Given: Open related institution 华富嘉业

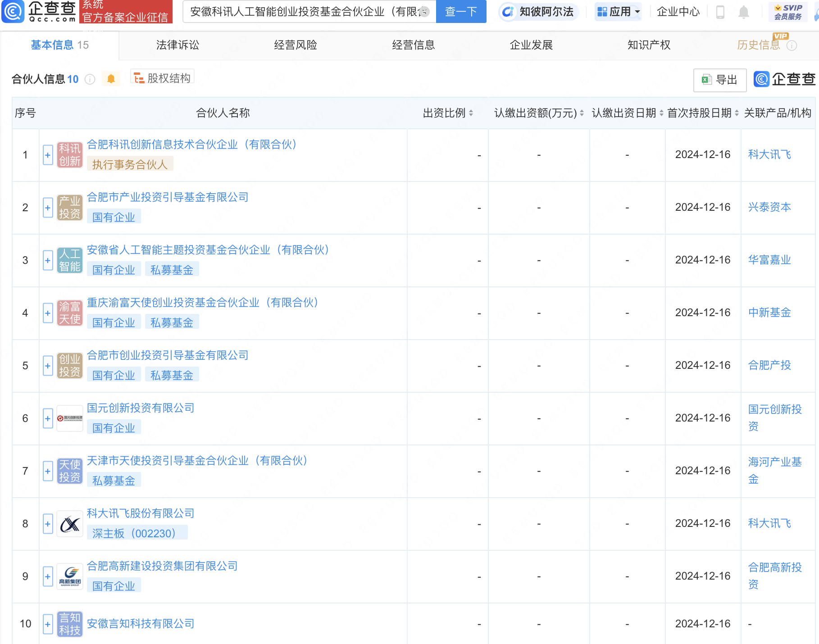Looking at the screenshot, I should click(x=769, y=260).
